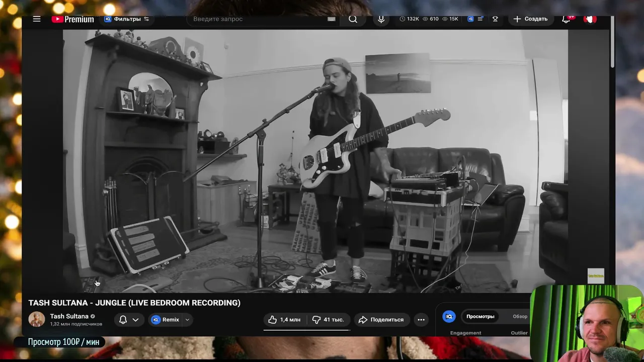Click the Outlier label
644x362 pixels.
point(519,333)
